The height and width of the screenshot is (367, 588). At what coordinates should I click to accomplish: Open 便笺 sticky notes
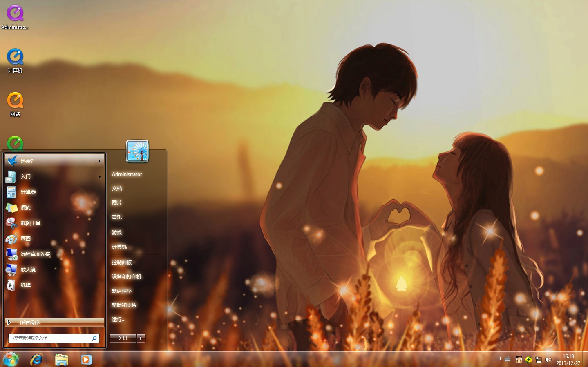coord(54,207)
